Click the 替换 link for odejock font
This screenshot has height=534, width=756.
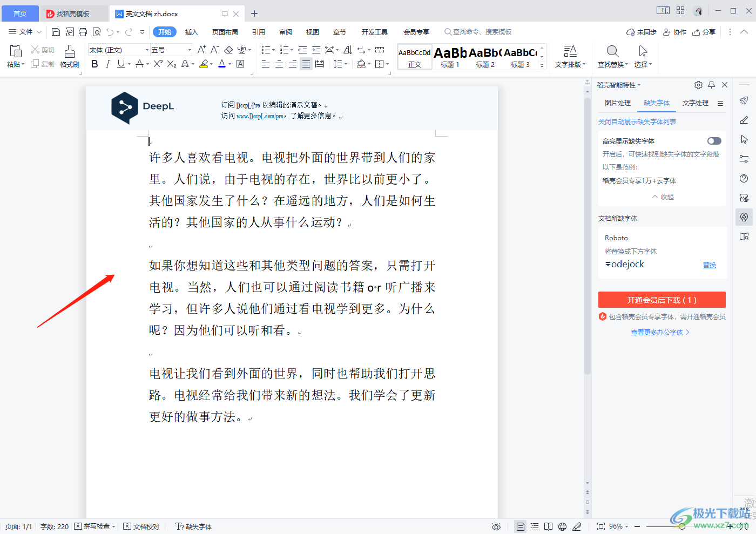click(709, 265)
